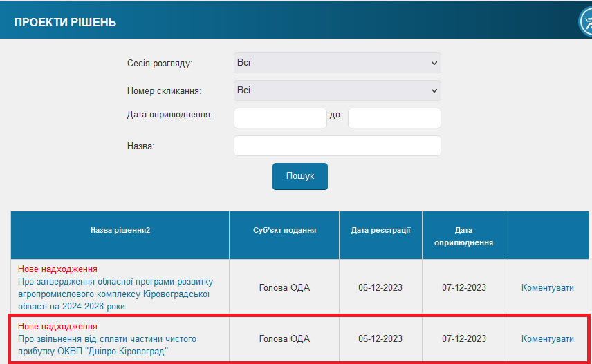Open the Сесія розгляду dropdown
The width and height of the screenshot is (592, 364).
pos(337,63)
